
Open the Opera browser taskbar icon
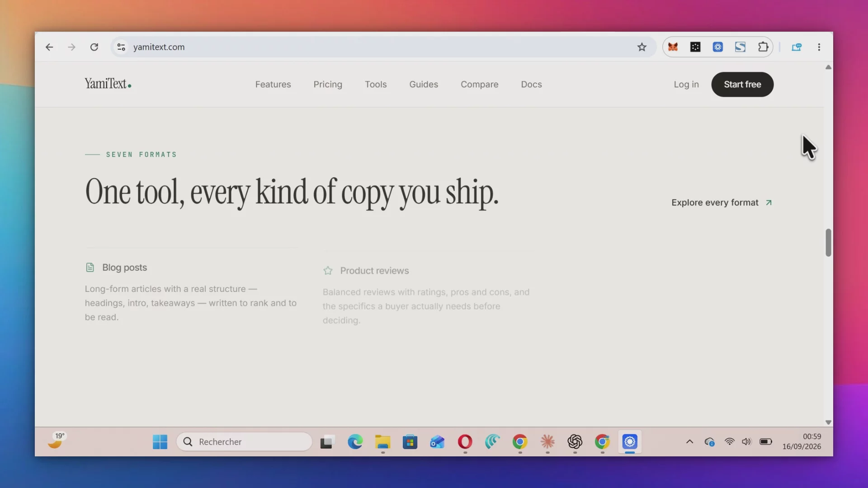(465, 442)
